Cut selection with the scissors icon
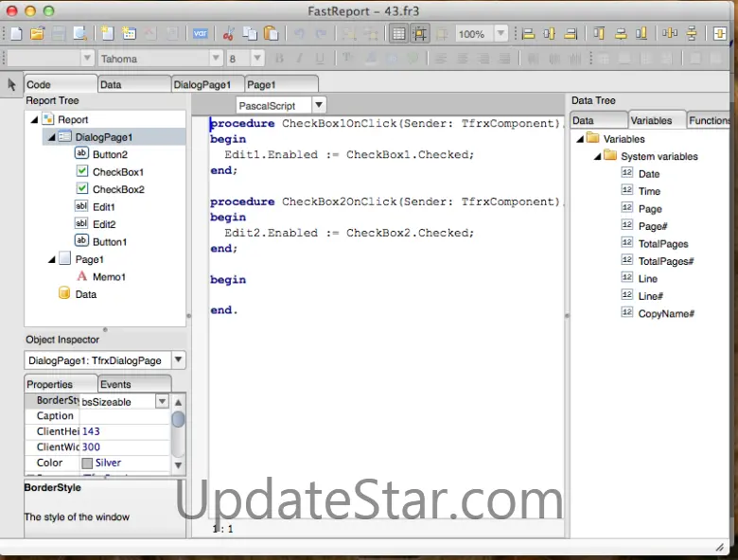Screen dimensions: 738x560 tap(229, 33)
